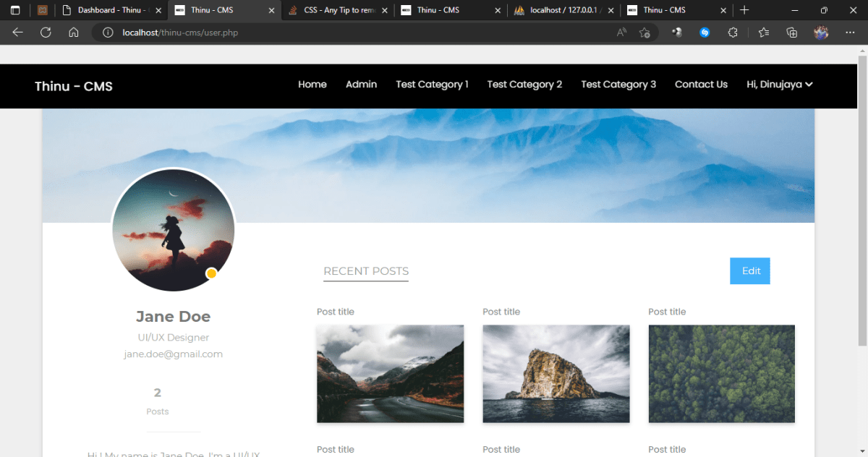
Task: Expand the Hi, Dinujaya user dropdown
Action: coord(780,85)
